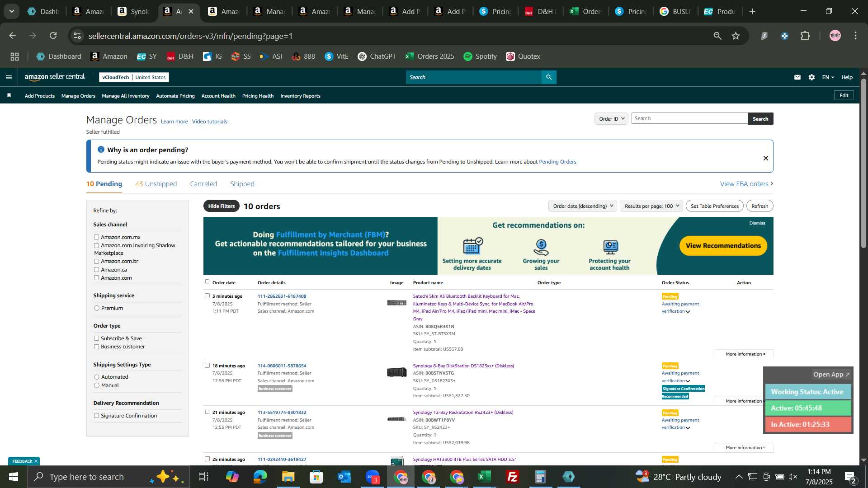Select the Manual shipping settings radio
The image size is (868, 488).
96,385
